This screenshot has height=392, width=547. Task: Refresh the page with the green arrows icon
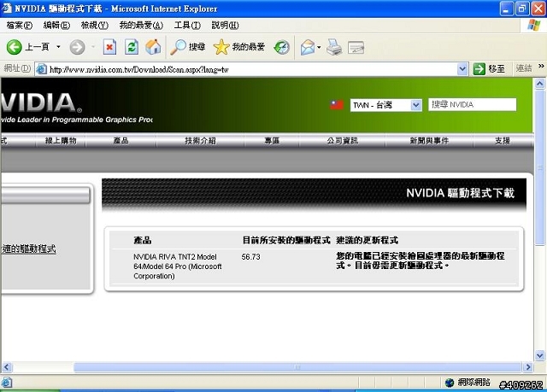[132, 47]
